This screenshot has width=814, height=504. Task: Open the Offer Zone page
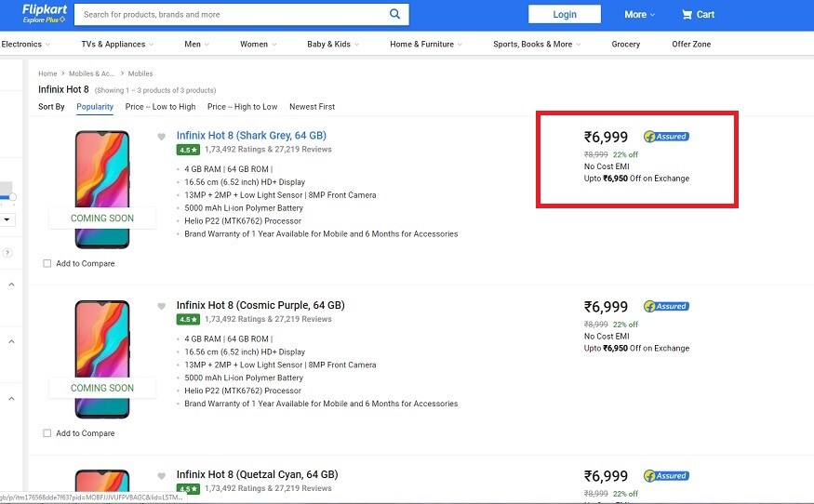[x=691, y=44]
